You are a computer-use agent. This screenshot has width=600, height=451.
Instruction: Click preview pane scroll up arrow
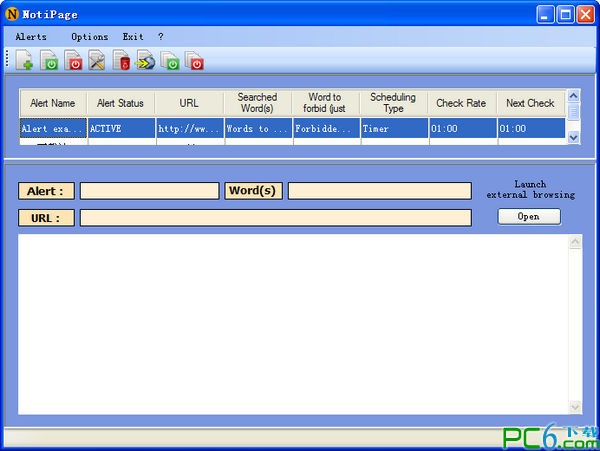(x=575, y=242)
